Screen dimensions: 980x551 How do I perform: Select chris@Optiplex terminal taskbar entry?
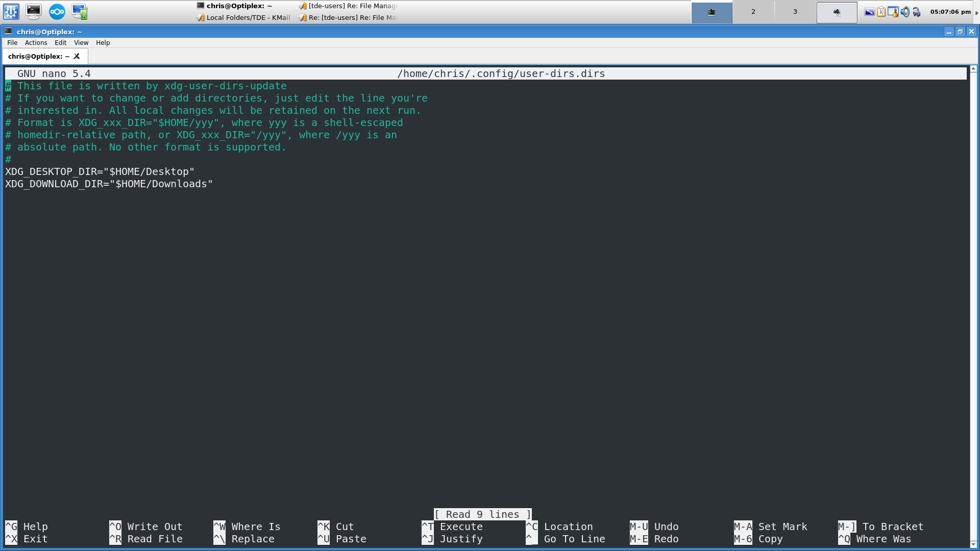pyautogui.click(x=240, y=6)
